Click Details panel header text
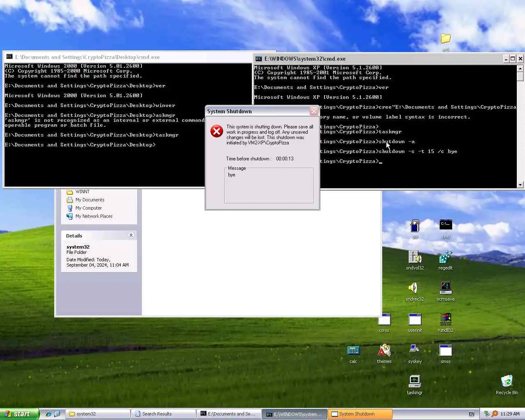The image size is (525, 420). (x=74, y=236)
